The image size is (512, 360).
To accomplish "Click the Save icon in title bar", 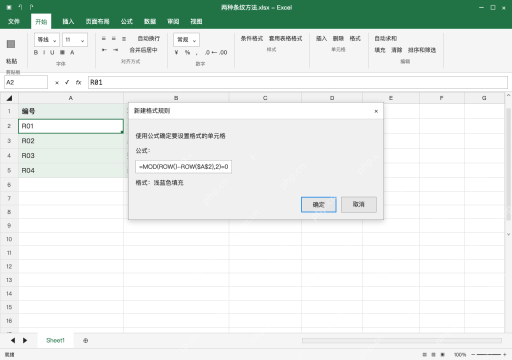I will (9, 7).
